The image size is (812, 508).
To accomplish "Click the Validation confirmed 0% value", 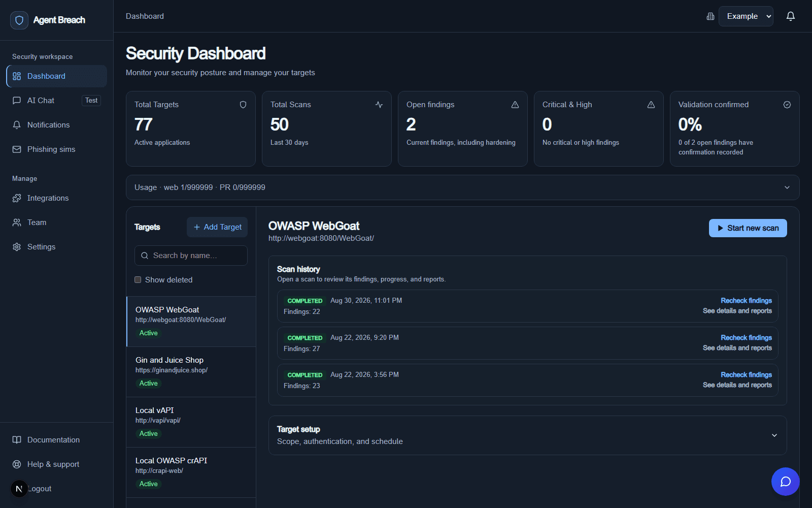I will coord(690,124).
